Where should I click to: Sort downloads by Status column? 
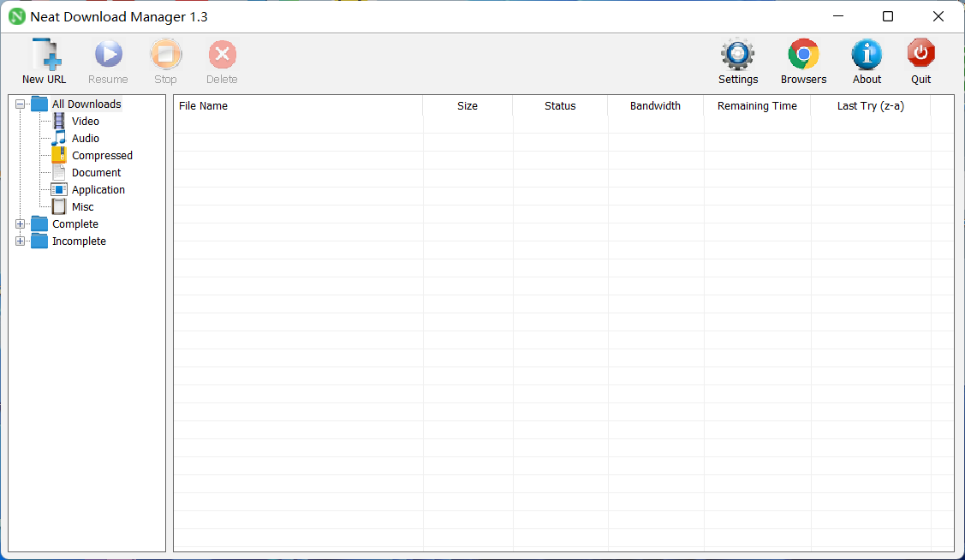click(560, 106)
